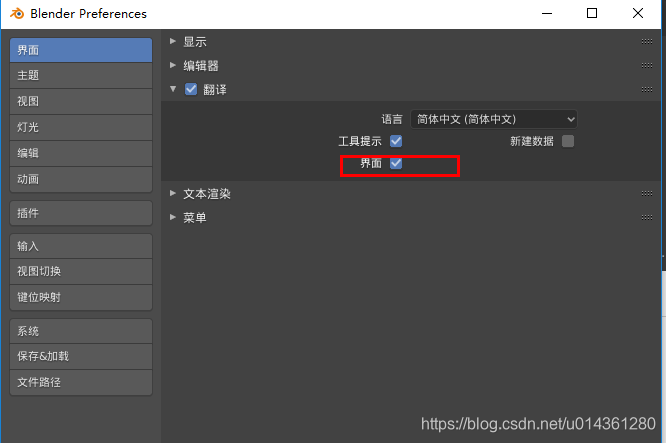Open the 视图 preferences tab
Viewport: 666px width, 443px height.
point(81,102)
